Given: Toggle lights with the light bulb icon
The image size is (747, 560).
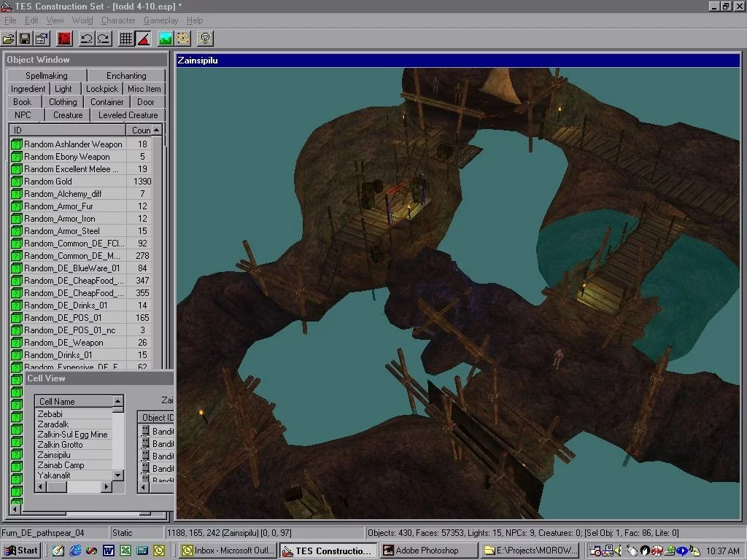Looking at the screenshot, I should coord(206,38).
